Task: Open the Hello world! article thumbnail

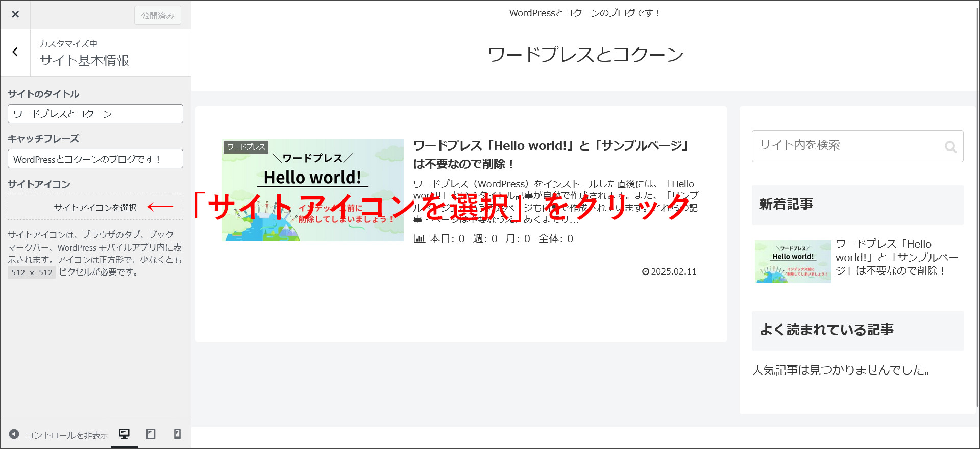Action: coord(312,190)
